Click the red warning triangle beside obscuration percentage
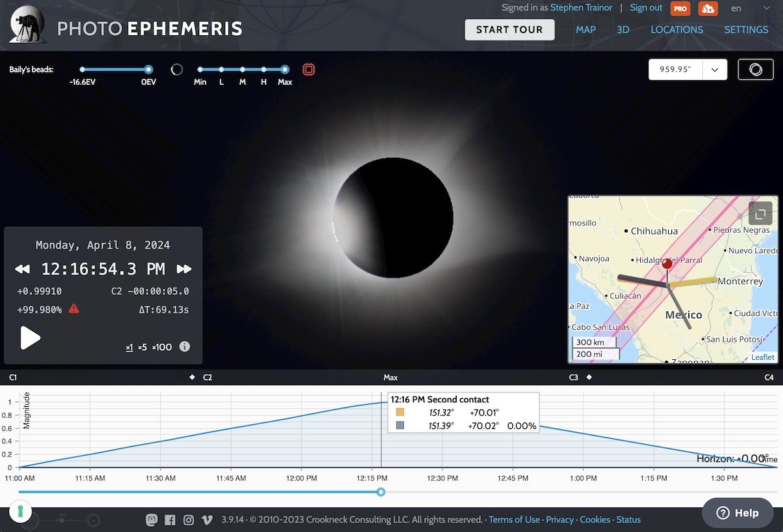 coord(74,309)
